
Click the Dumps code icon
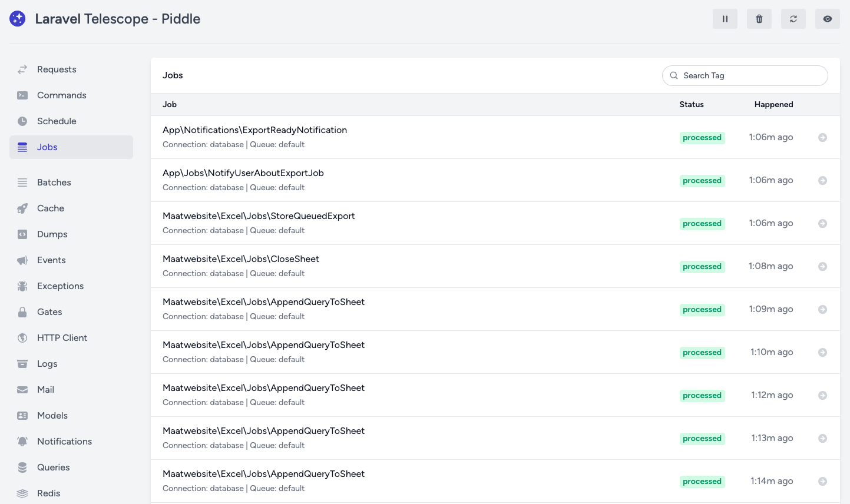tap(22, 234)
